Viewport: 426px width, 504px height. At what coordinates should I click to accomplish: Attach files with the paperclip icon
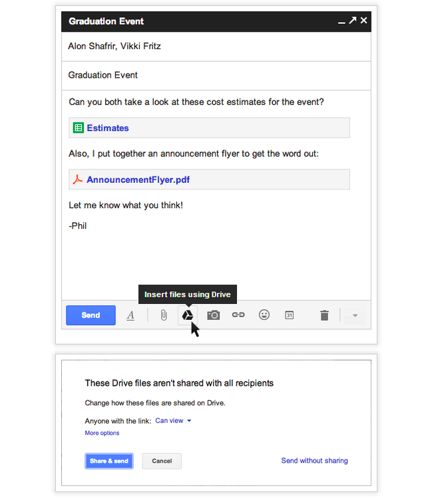tap(163, 315)
